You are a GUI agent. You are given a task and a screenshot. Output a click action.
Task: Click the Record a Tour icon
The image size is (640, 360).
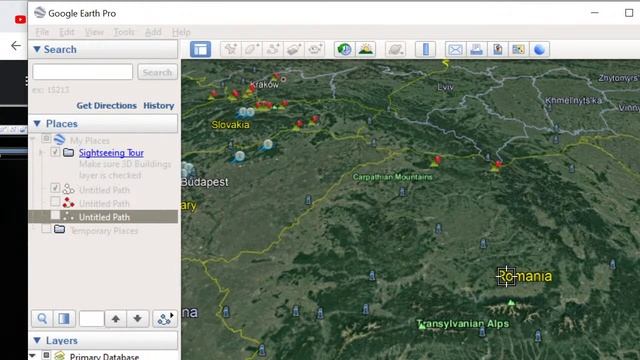(x=316, y=49)
